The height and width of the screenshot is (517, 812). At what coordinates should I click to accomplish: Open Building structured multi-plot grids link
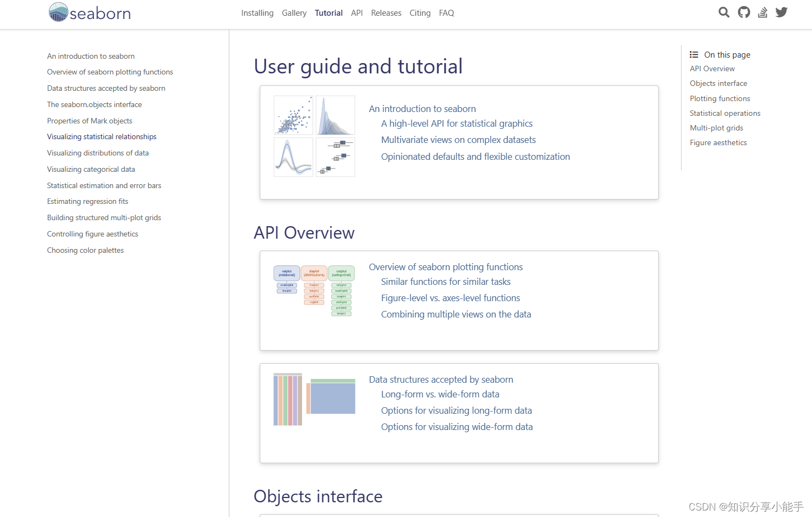104,217
